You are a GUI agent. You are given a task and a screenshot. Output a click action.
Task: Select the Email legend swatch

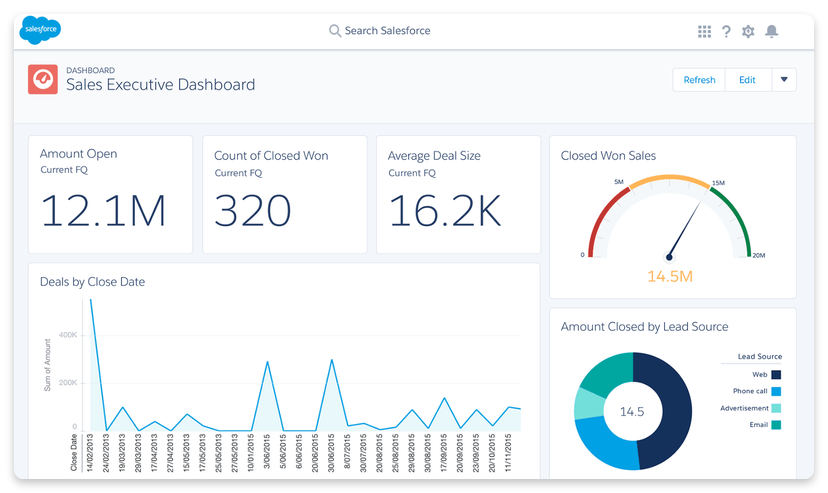(776, 426)
